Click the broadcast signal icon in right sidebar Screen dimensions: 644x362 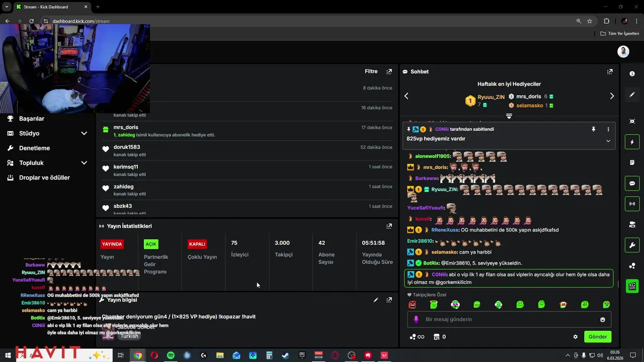point(632,204)
